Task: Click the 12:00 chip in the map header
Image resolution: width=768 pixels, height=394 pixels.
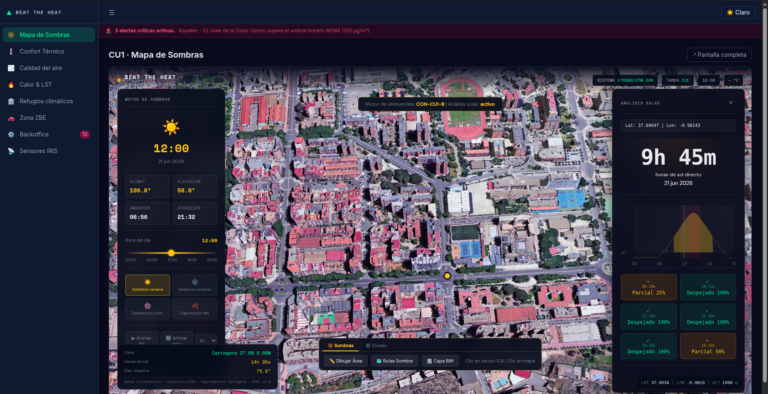Action: (708, 80)
